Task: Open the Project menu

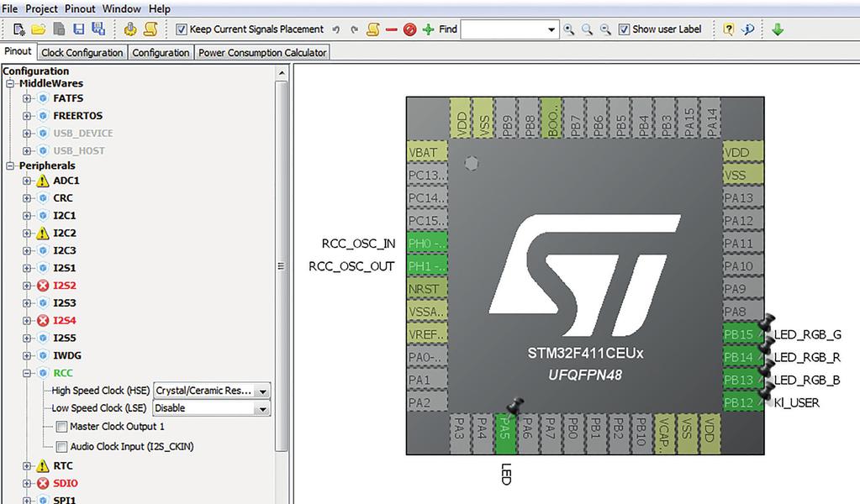Action: (x=42, y=8)
